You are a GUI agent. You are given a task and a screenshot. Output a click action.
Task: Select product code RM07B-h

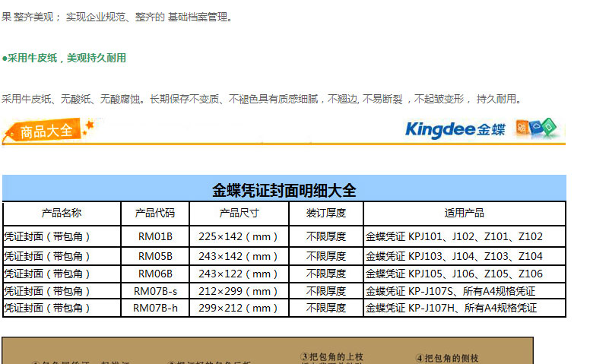coord(155,308)
